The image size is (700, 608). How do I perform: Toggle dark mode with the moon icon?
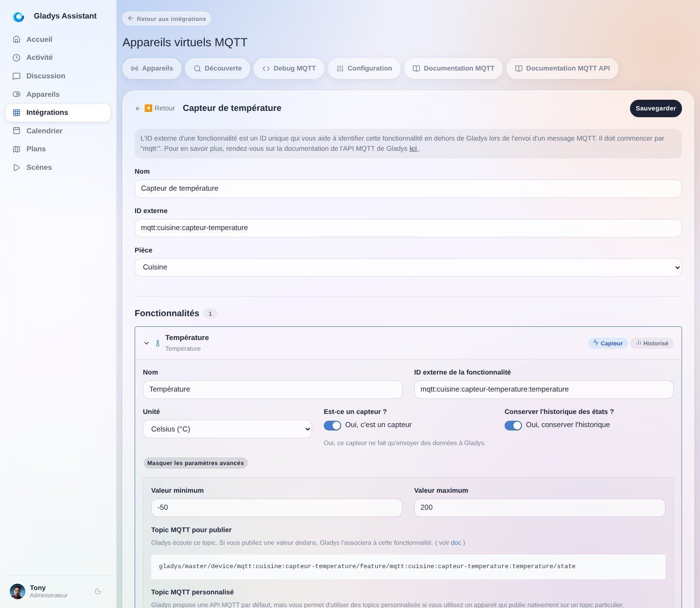click(98, 591)
